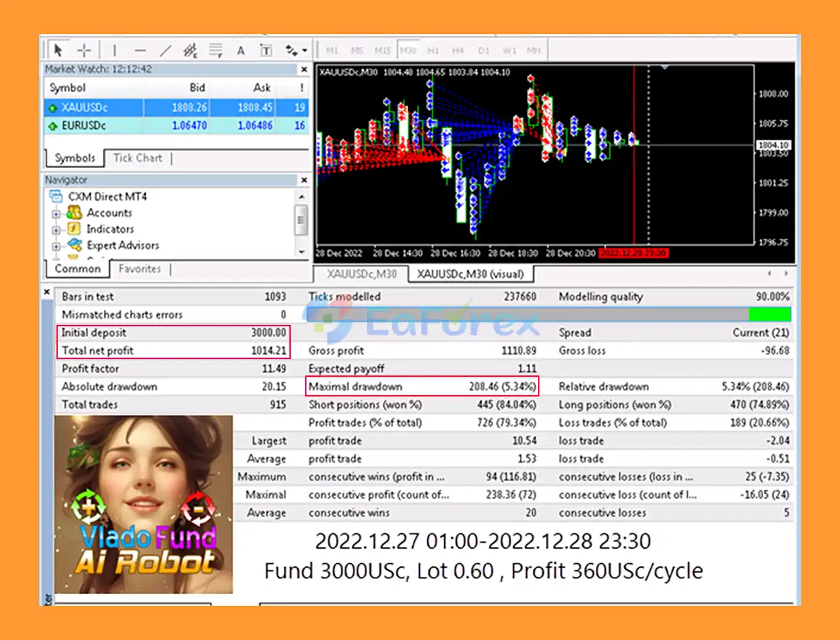This screenshot has width=840, height=640.
Task: Expand the Indicators tree node
Action: pyautogui.click(x=56, y=230)
